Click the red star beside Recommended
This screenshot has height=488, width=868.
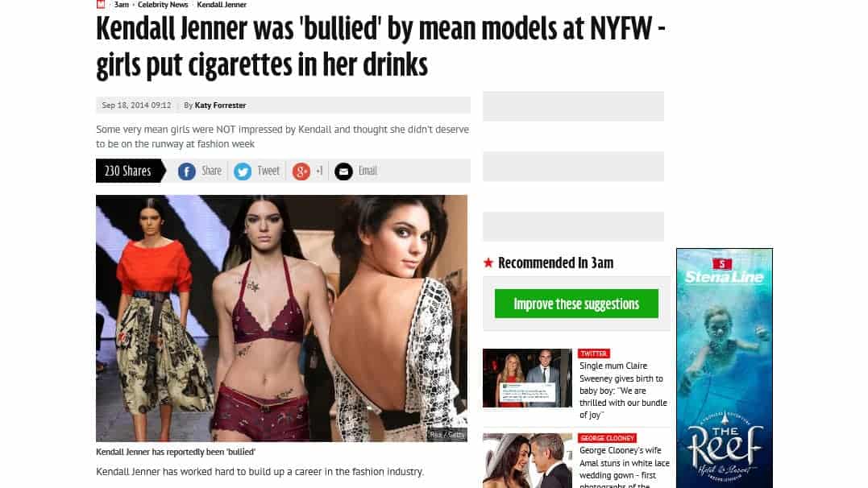pyautogui.click(x=488, y=263)
